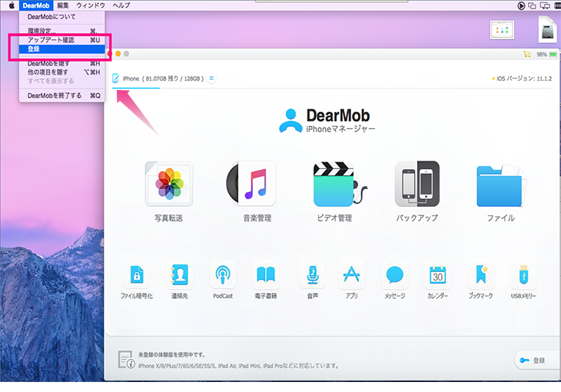The width and height of the screenshot is (561, 392).
Task: Select 他の項目を隠す menu item
Action: [x=62, y=72]
